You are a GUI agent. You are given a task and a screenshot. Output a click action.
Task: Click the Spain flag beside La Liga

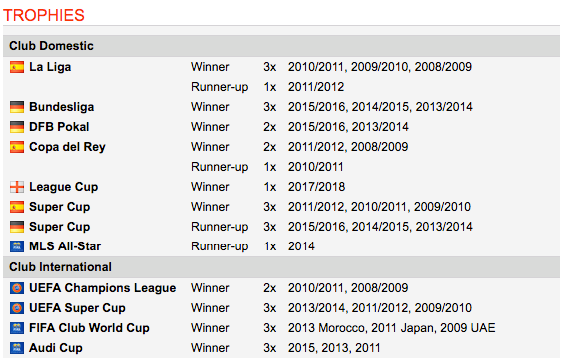tap(17, 67)
